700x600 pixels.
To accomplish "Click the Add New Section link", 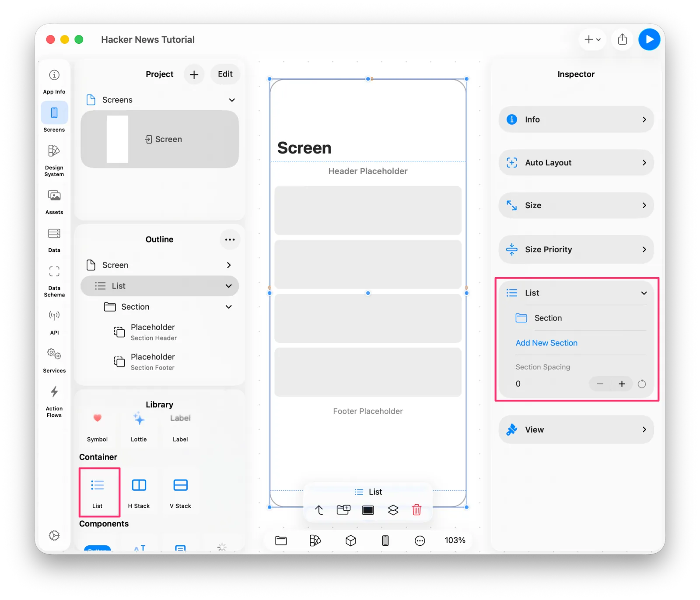I will tap(546, 343).
